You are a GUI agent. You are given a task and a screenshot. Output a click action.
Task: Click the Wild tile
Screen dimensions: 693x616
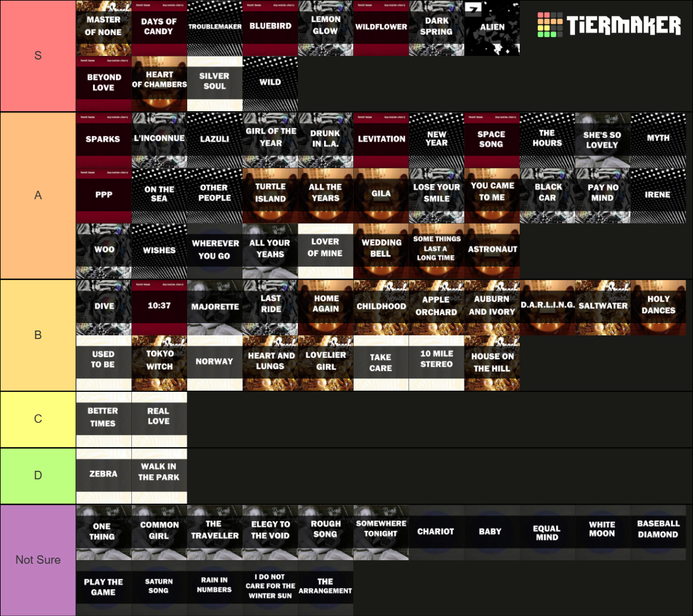pos(270,83)
